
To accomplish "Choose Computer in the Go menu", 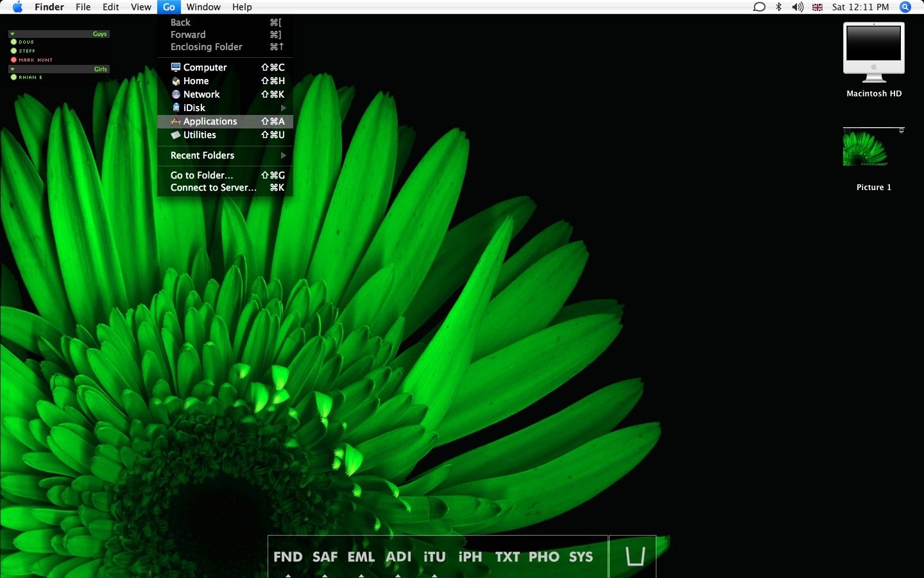I will tap(225, 67).
